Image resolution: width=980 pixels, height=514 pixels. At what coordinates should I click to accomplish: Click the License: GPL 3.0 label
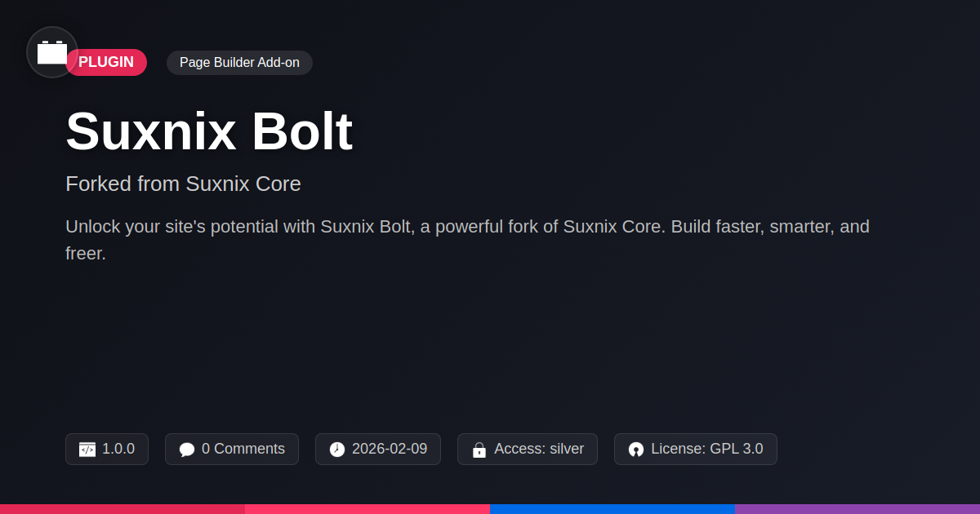point(707,449)
